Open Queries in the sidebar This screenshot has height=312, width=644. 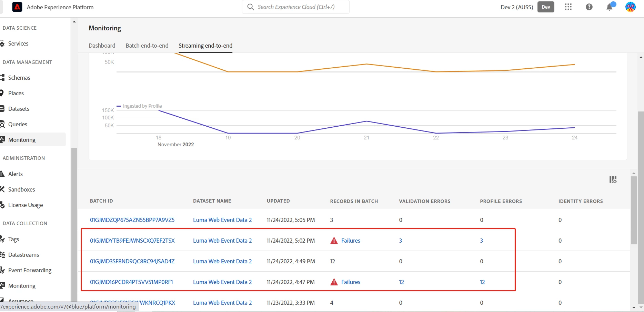(x=18, y=124)
